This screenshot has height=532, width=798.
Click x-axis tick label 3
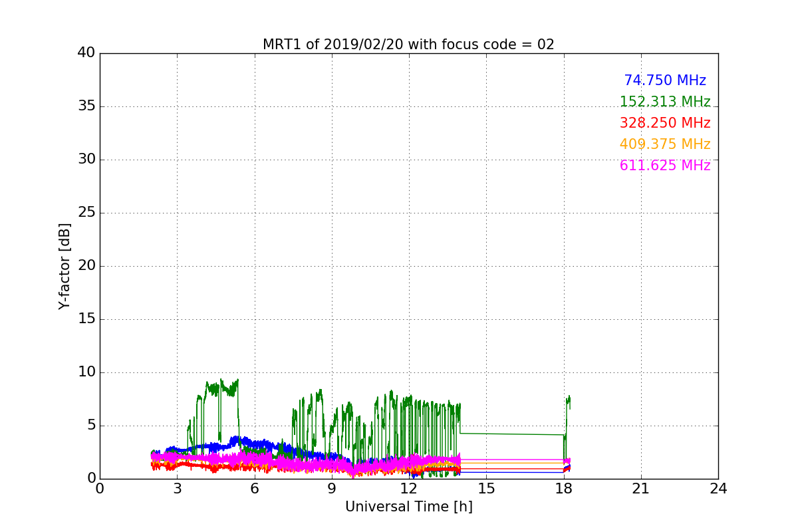177,488
